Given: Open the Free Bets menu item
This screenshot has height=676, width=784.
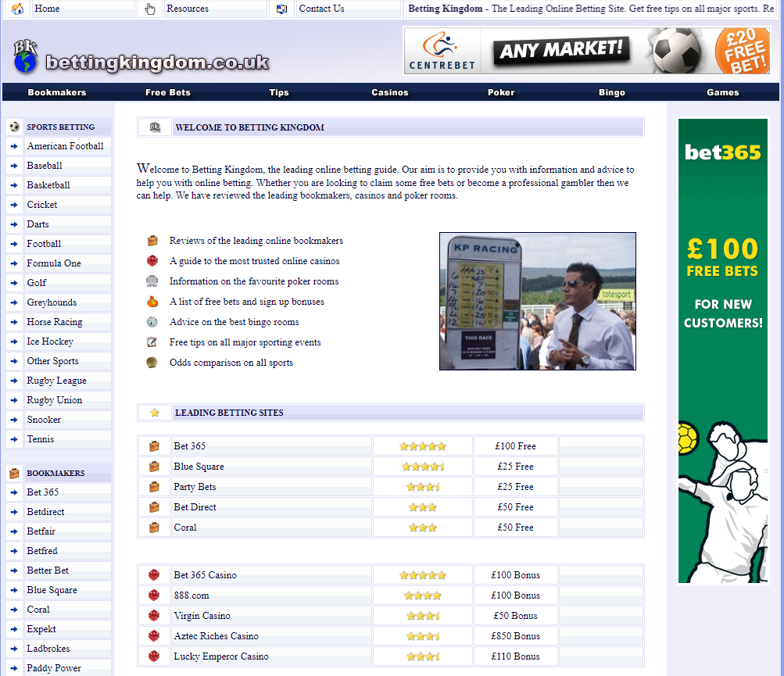Looking at the screenshot, I should pos(168,92).
